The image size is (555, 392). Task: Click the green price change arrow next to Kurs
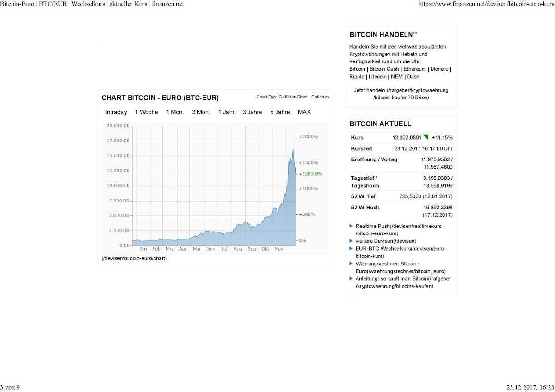[425, 137]
